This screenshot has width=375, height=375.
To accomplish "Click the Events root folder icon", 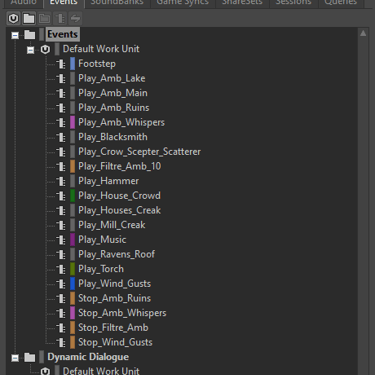I will (x=30, y=34).
